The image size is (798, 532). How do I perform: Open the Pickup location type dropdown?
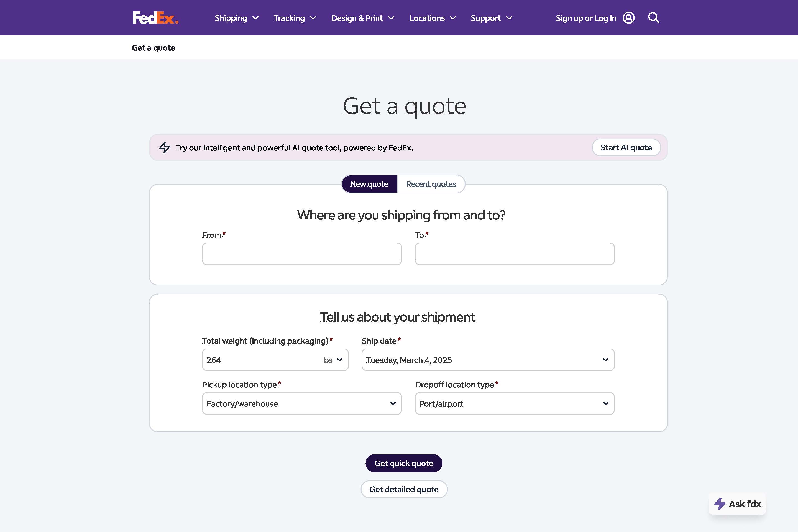coord(302,403)
